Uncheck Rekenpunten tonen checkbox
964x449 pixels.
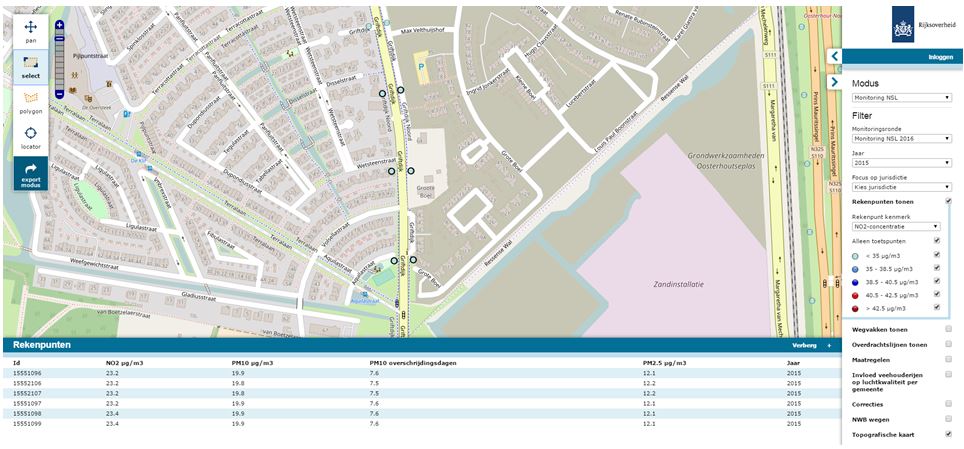pyautogui.click(x=948, y=201)
